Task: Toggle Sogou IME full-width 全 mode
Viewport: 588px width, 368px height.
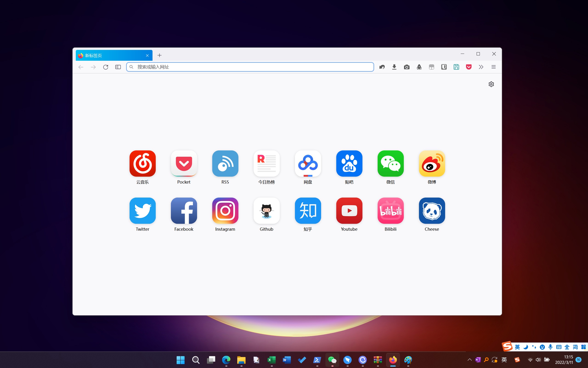Action: (x=567, y=347)
